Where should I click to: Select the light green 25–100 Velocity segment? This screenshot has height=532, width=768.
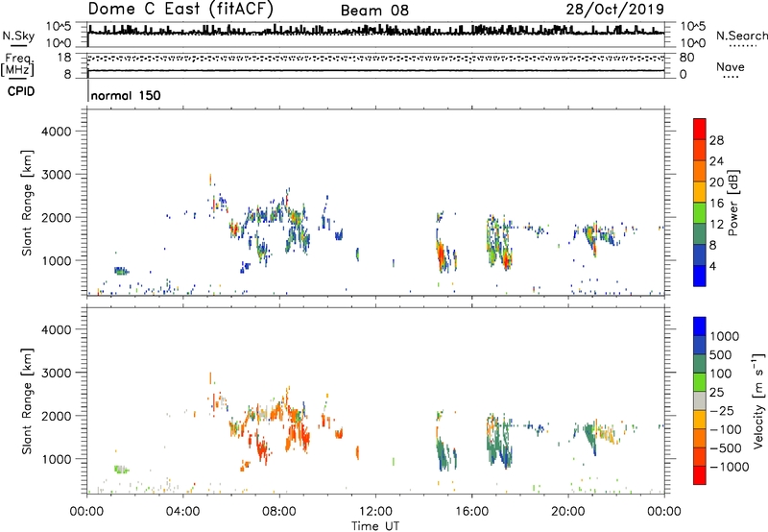[x=700, y=382]
